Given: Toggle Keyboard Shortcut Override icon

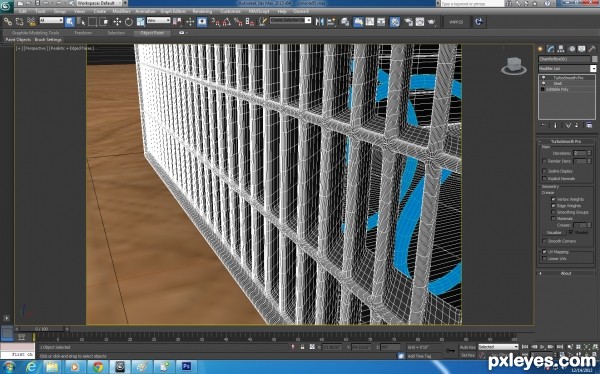Looking at the screenshot, I should (x=202, y=22).
